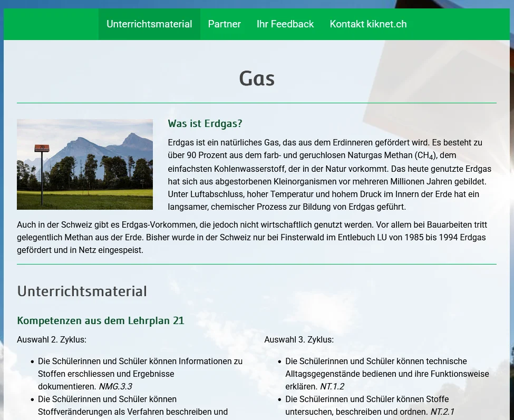The width and height of the screenshot is (514, 420).
Task: Click the page title Gas
Action: point(257,79)
